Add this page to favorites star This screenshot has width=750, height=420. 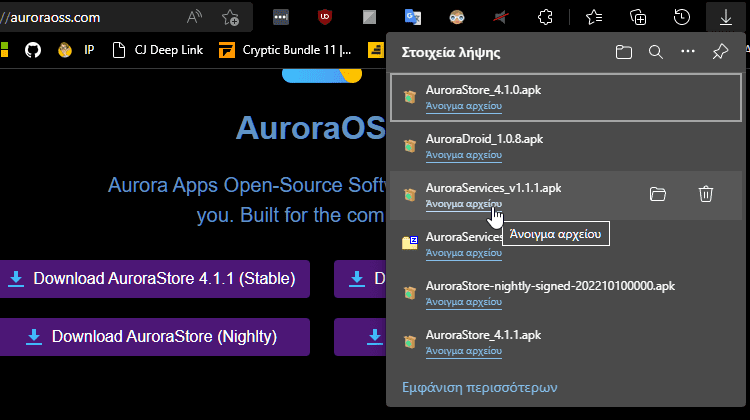230,18
